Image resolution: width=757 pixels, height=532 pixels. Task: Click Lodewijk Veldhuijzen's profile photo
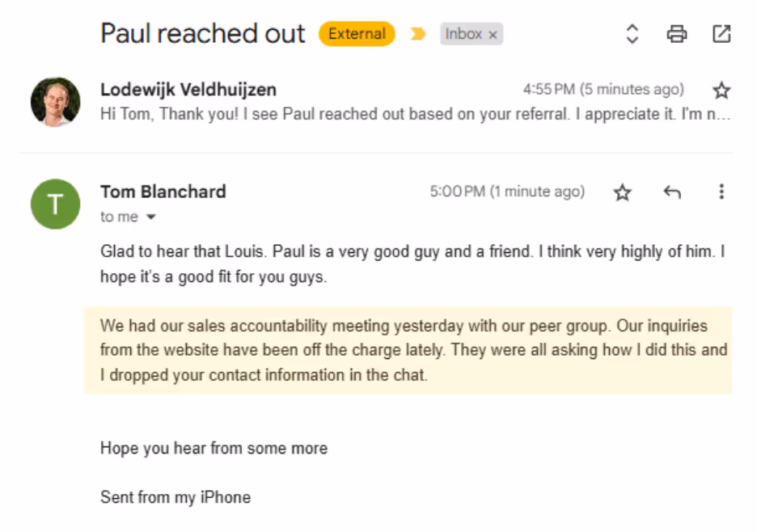click(x=55, y=102)
